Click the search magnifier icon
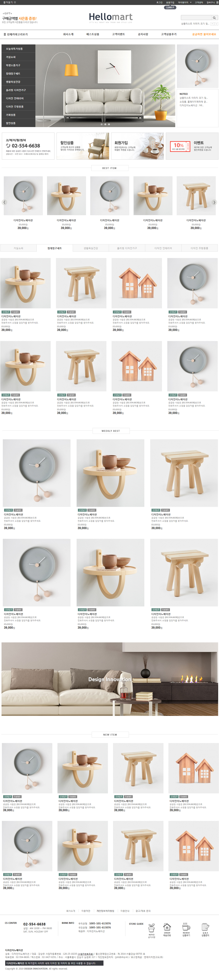 coord(214,18)
